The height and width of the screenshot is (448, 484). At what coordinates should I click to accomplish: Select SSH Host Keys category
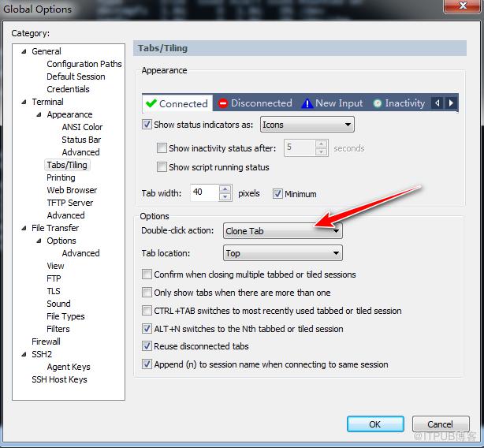(x=59, y=379)
